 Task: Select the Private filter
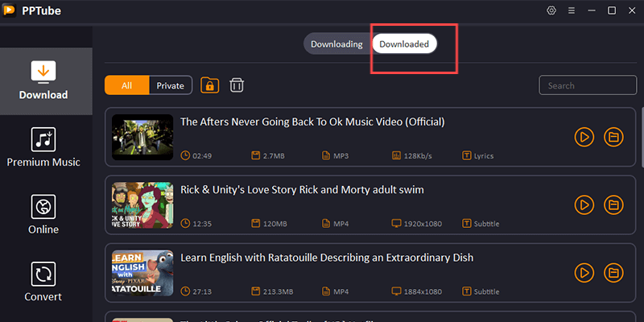170,85
